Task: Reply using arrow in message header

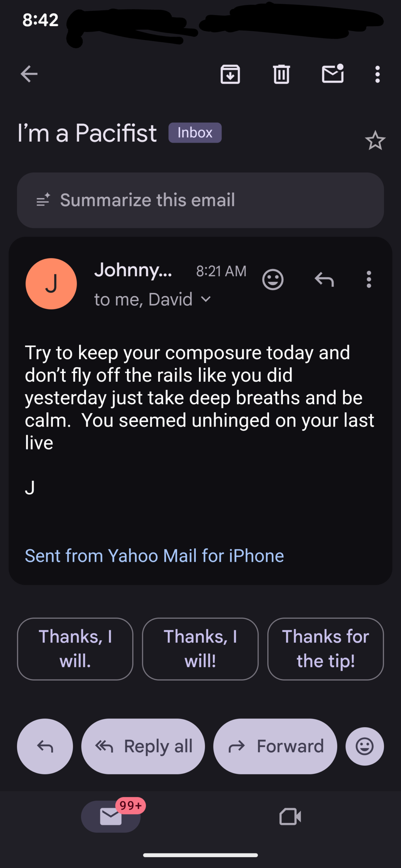Action: click(x=324, y=280)
